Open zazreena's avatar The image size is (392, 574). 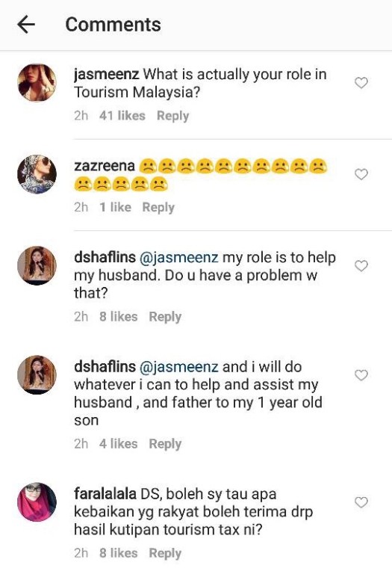tap(37, 174)
